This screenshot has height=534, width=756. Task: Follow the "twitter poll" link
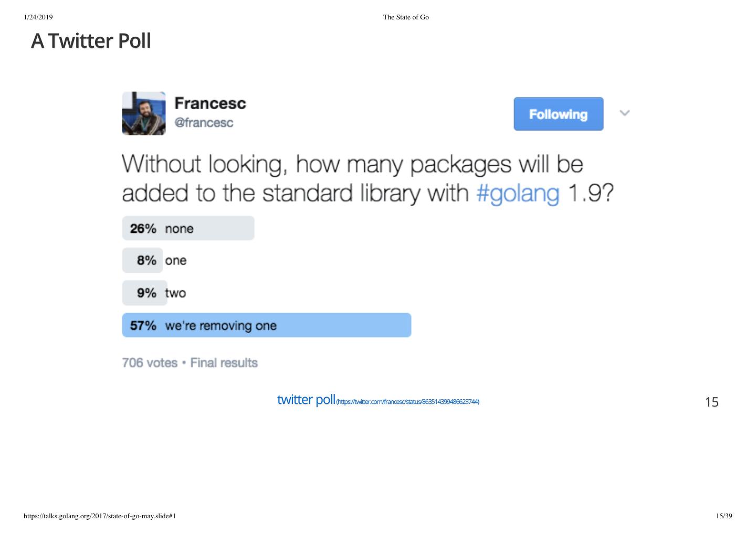(306, 400)
